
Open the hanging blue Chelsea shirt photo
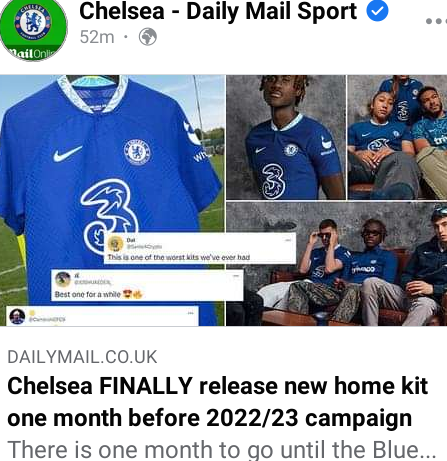pyautogui.click(x=112, y=200)
